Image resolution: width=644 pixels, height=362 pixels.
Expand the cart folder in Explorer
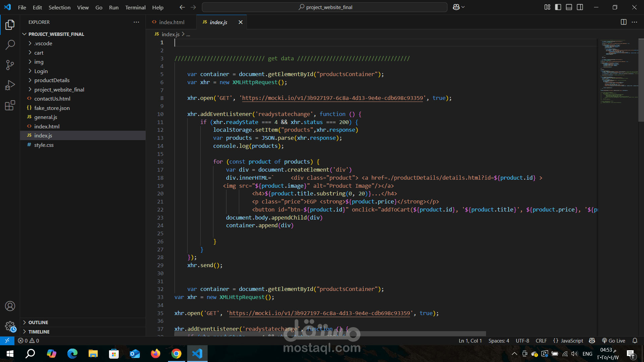pyautogui.click(x=39, y=53)
